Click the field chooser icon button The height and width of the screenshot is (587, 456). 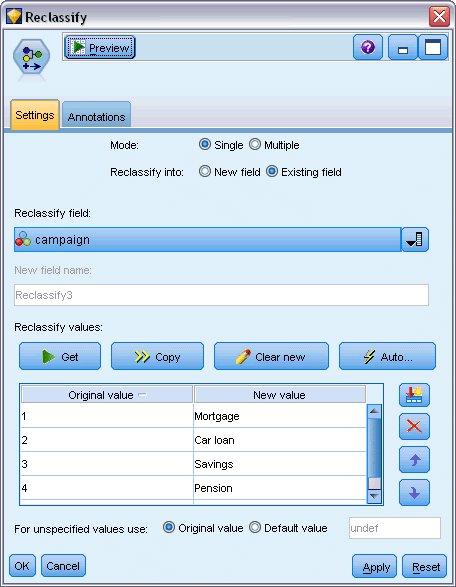pos(415,240)
